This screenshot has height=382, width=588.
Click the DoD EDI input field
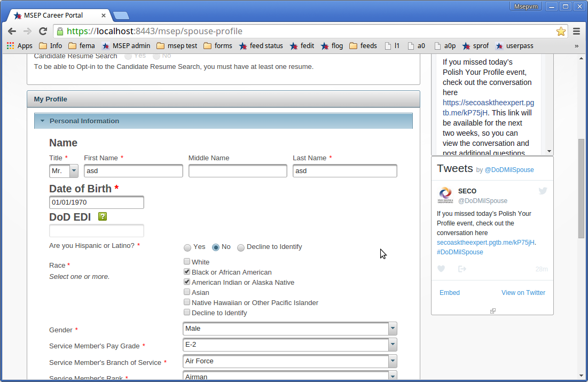point(96,230)
